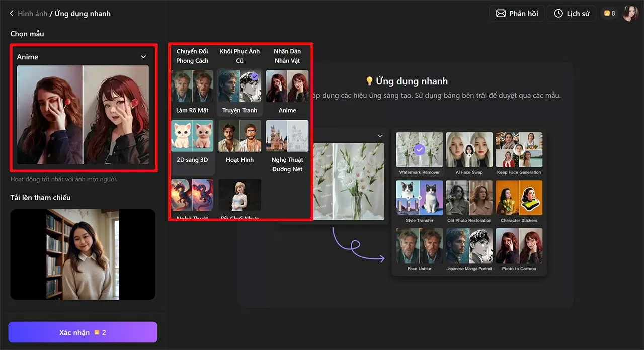644x350 pixels.
Task: Click Khôi Phục Ảnh Cũ option
Action: pyautogui.click(x=239, y=56)
